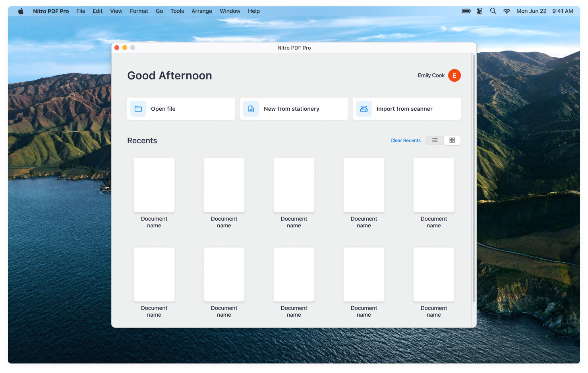
Task: Switch Recents to grid view
Action: tap(452, 140)
